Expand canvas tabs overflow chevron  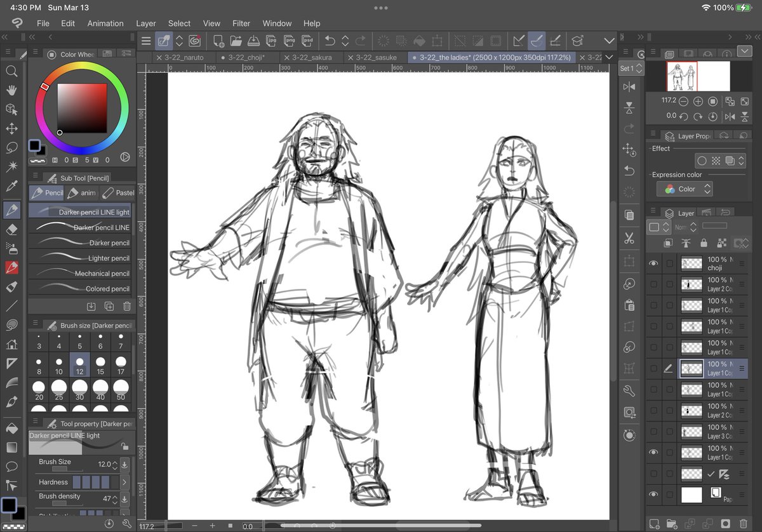click(x=610, y=57)
